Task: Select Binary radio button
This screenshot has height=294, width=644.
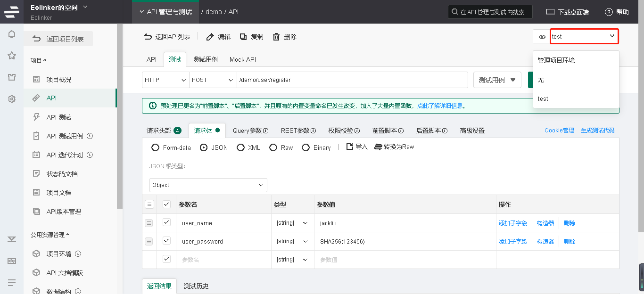Action: [305, 147]
